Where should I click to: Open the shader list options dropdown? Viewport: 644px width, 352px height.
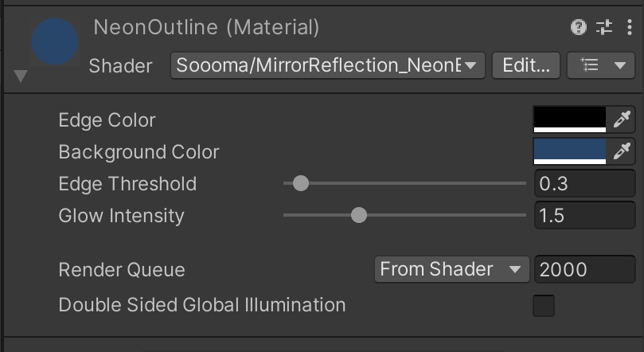[600, 65]
